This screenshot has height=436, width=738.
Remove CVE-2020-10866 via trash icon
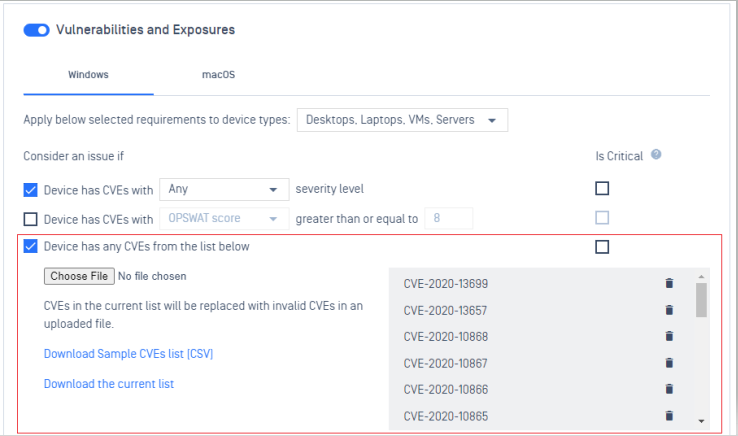point(669,389)
